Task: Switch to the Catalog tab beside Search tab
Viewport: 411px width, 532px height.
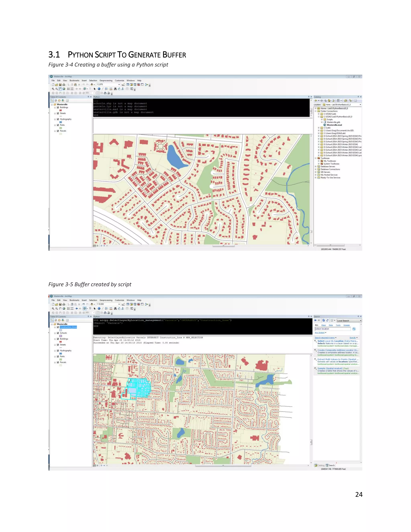Action: pyautogui.click(x=319, y=465)
